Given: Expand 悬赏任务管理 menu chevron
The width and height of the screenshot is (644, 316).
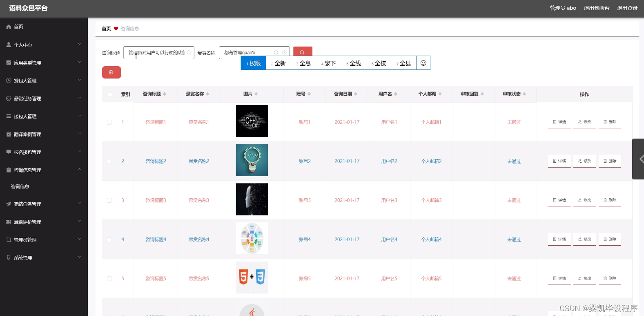Looking at the screenshot, I should (80, 98).
